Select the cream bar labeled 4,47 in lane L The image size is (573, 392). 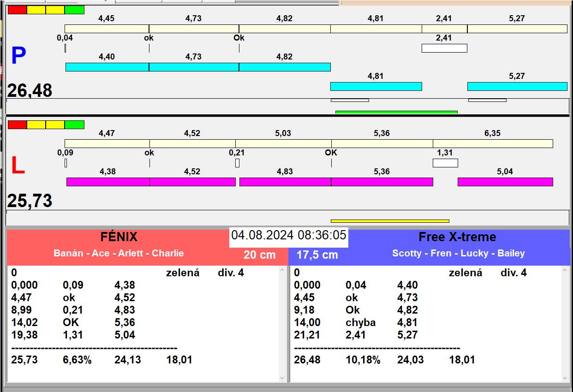pyautogui.click(x=107, y=143)
